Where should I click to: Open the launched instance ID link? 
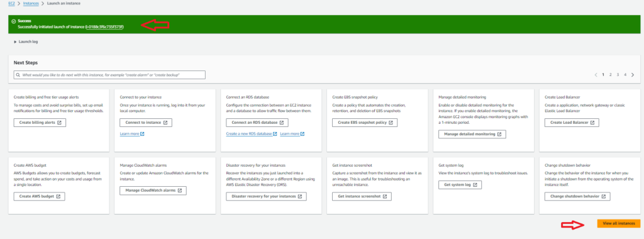[105, 26]
